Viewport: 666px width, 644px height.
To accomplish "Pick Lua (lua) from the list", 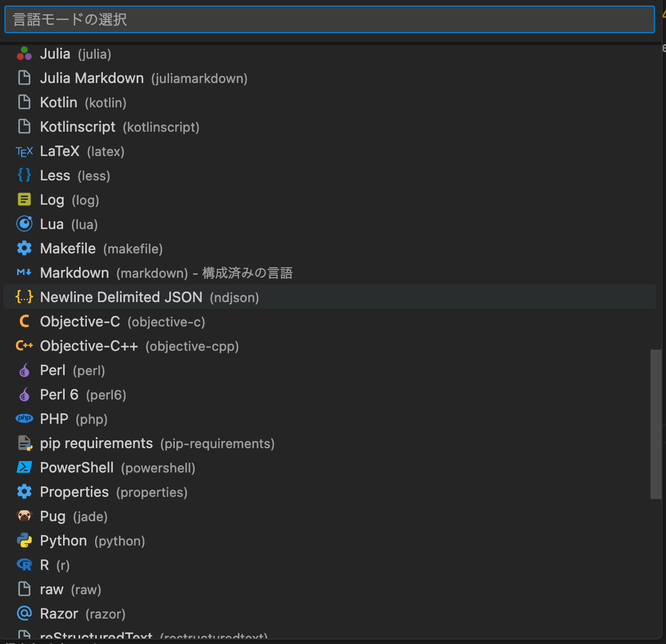I will click(330, 224).
